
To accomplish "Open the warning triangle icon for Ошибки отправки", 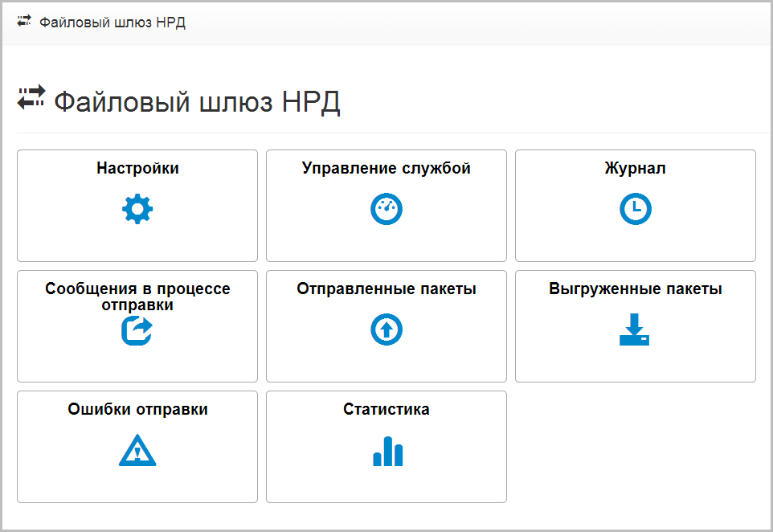I will point(137,450).
